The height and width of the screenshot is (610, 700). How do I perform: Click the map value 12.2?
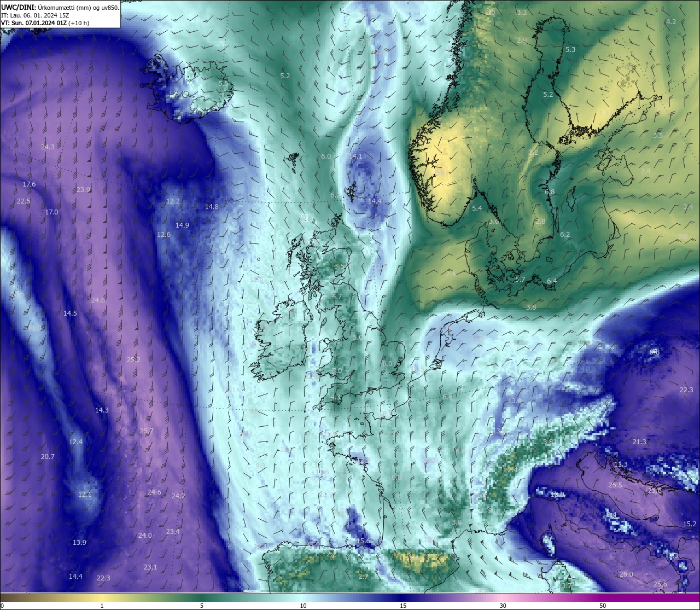(173, 201)
